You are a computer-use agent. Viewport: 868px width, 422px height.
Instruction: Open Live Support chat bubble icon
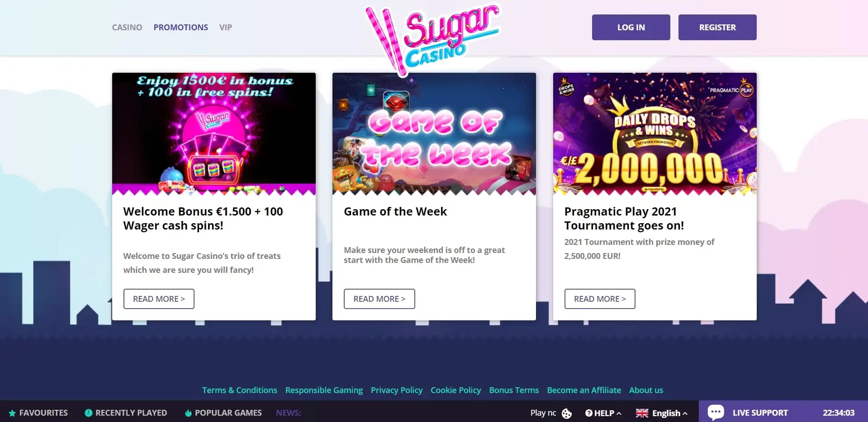click(716, 412)
